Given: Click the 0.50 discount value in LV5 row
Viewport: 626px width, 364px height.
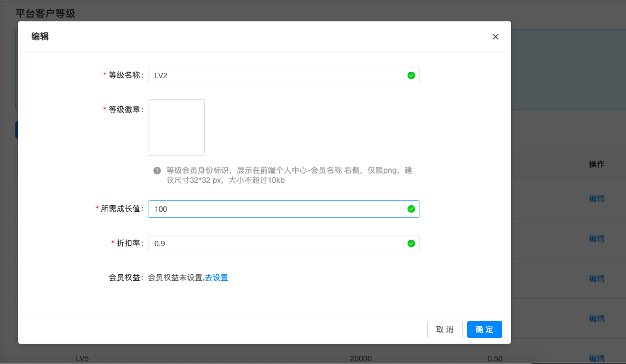Looking at the screenshot, I should click(495, 359).
